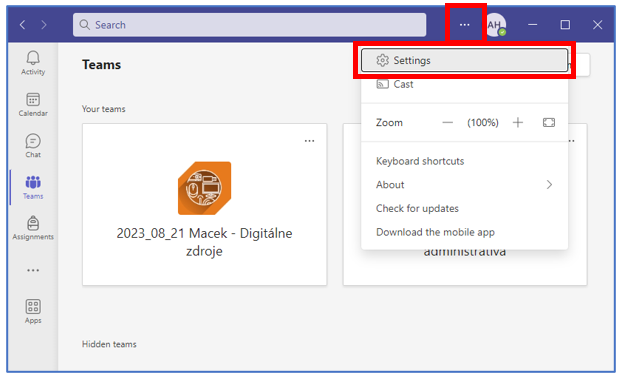
Task: Select Download the mobile app
Action: [x=464, y=232]
